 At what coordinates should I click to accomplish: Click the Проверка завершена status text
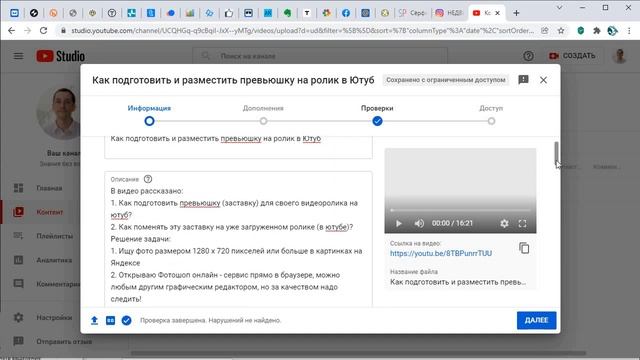pos(211,320)
